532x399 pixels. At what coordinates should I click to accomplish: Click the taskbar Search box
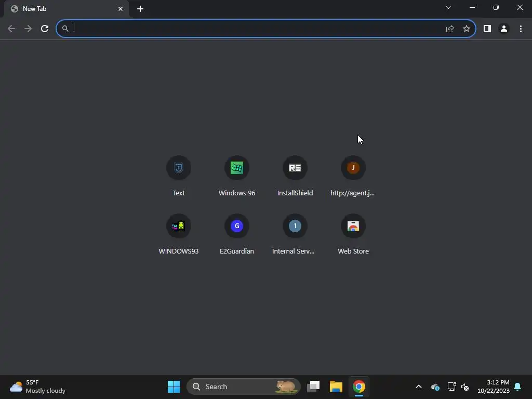(244, 387)
